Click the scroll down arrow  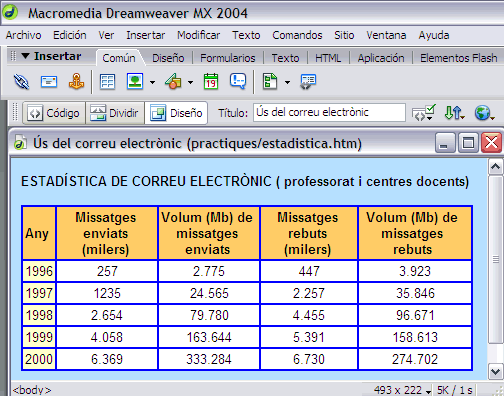click(x=495, y=371)
